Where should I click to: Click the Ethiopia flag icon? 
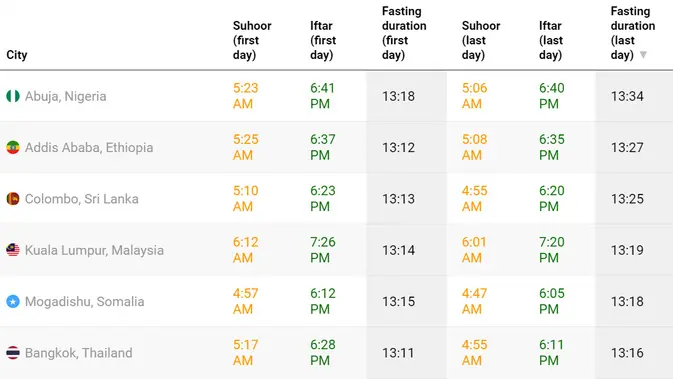click(13, 148)
